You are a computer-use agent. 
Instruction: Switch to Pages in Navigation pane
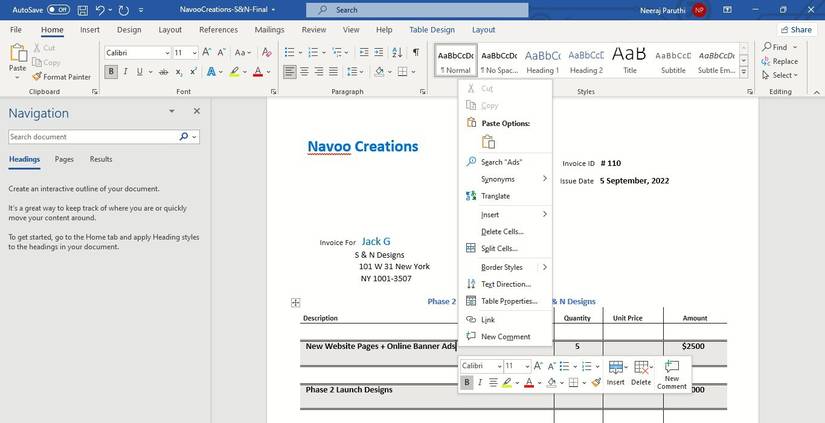coord(64,159)
